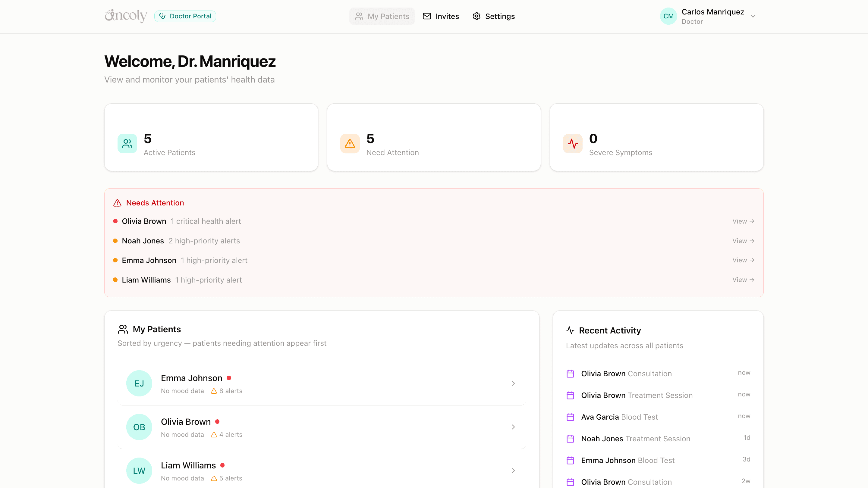Click alert triangle next to 8 alerts
868x488 pixels.
pyautogui.click(x=214, y=391)
